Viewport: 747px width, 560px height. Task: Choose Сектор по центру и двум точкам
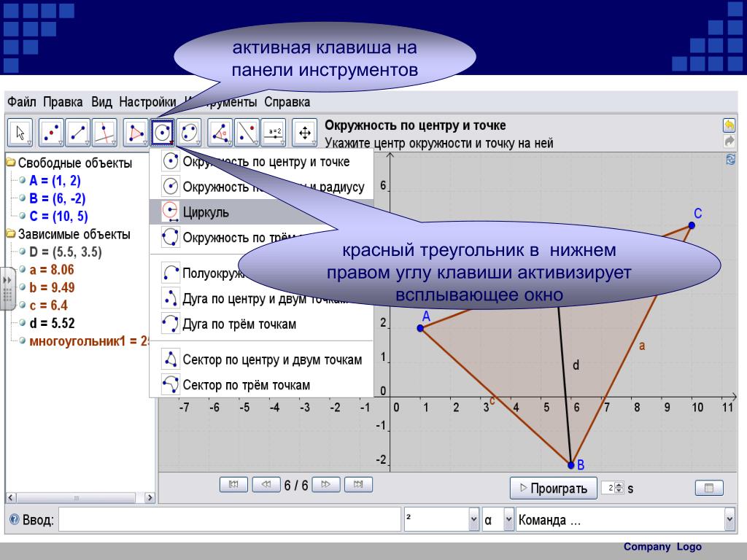pyautogui.click(x=262, y=359)
